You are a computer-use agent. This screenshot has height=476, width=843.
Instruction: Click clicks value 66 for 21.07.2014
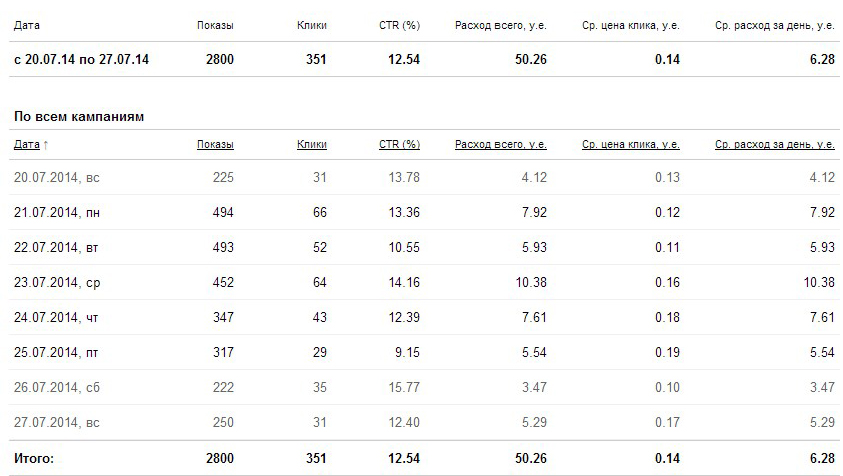coord(320,212)
